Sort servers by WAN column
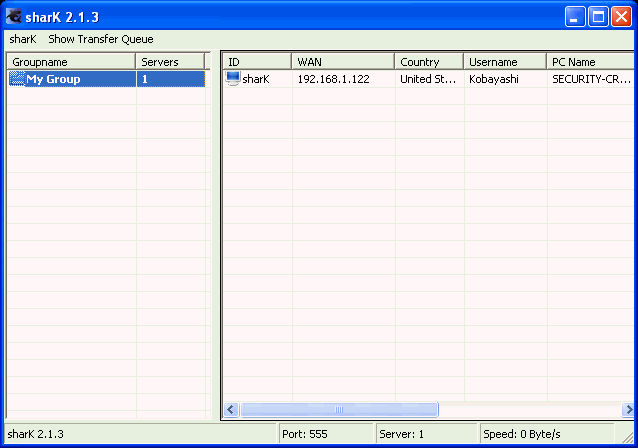Viewport: 638px width, 448px height. (343, 62)
